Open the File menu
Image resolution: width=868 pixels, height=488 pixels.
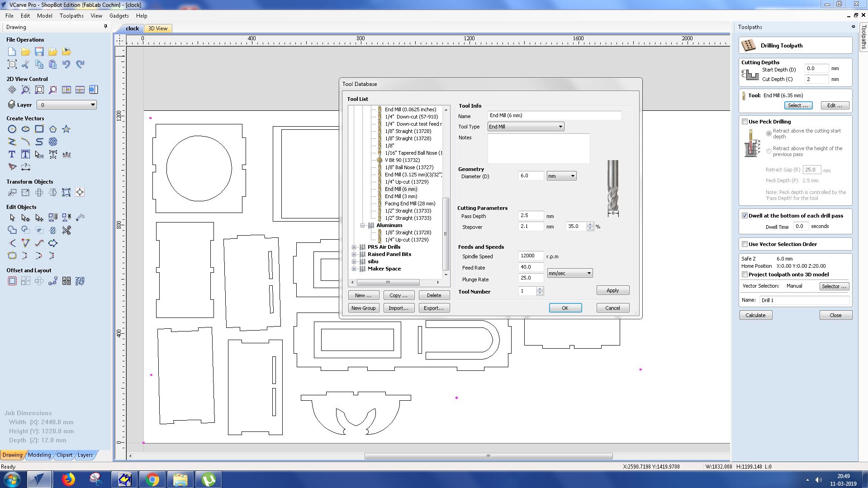point(9,16)
